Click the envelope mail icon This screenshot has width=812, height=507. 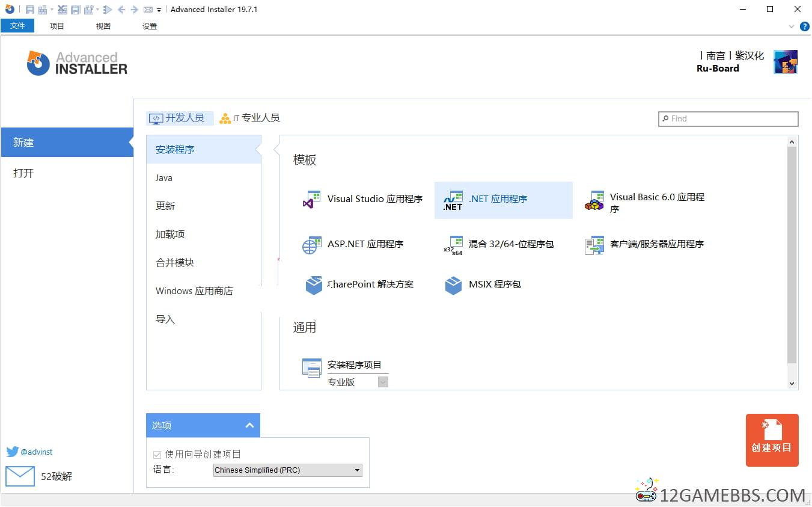point(20,476)
